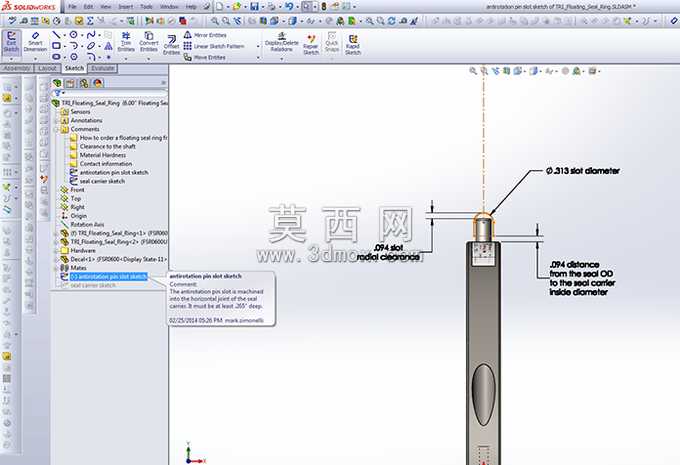Click the Quick Snaps tool
The width and height of the screenshot is (680, 465).
(x=332, y=42)
